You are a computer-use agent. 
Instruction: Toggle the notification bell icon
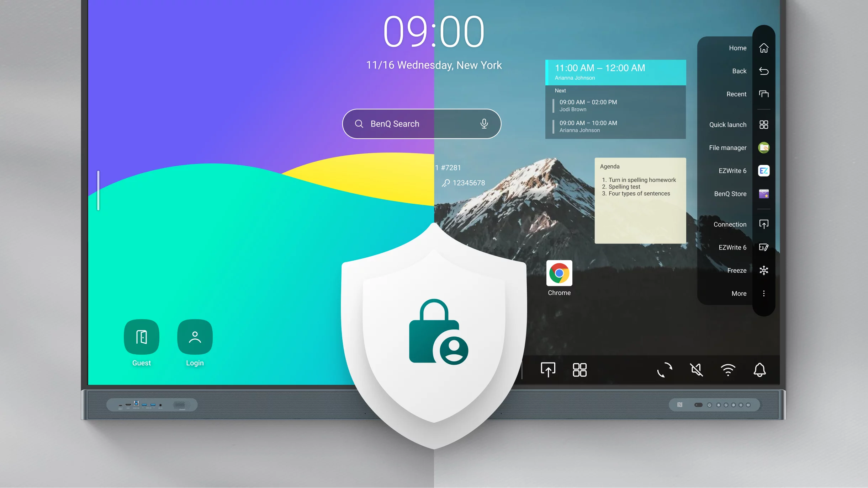click(x=760, y=369)
